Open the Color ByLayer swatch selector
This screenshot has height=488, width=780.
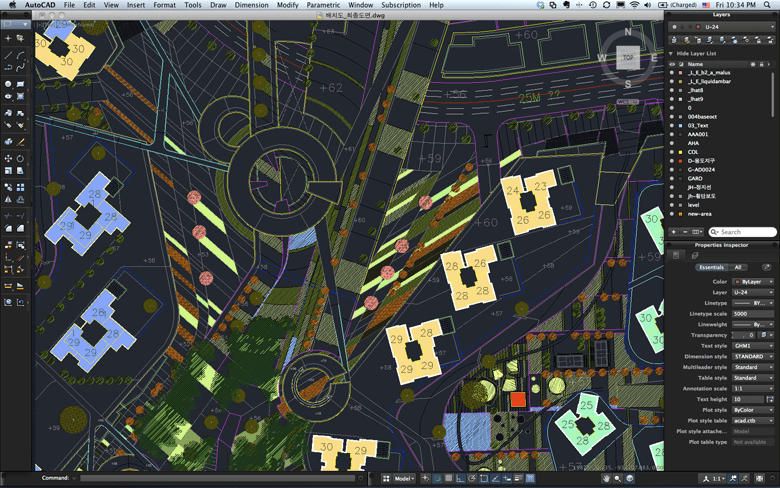752,282
